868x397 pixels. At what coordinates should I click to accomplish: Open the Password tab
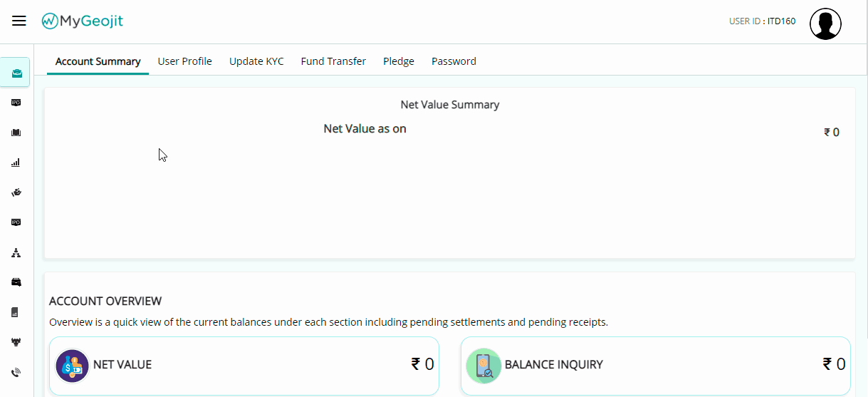(x=454, y=61)
